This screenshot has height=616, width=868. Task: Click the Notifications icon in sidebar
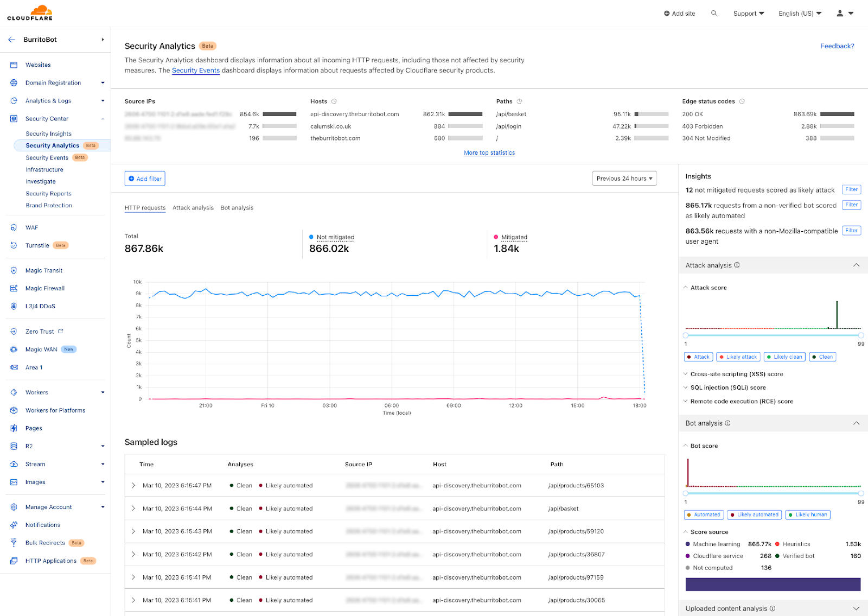pos(13,524)
